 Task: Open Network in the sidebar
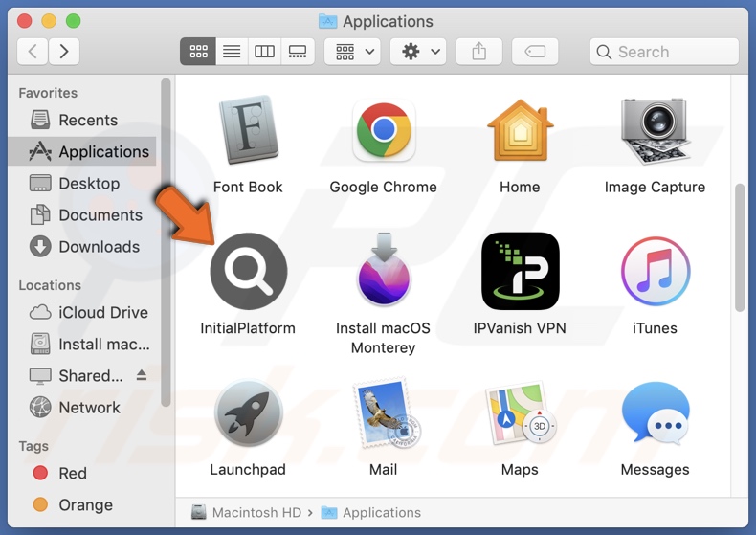coord(82,408)
